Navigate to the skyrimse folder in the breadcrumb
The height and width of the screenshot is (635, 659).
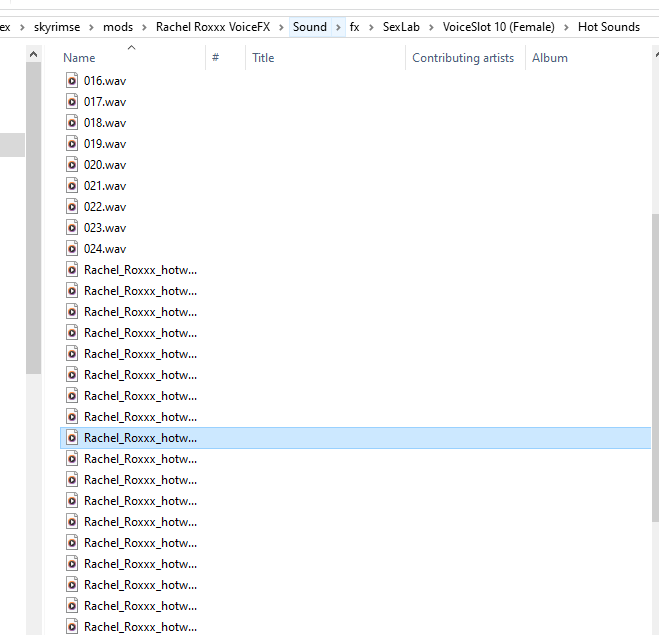click(x=57, y=27)
